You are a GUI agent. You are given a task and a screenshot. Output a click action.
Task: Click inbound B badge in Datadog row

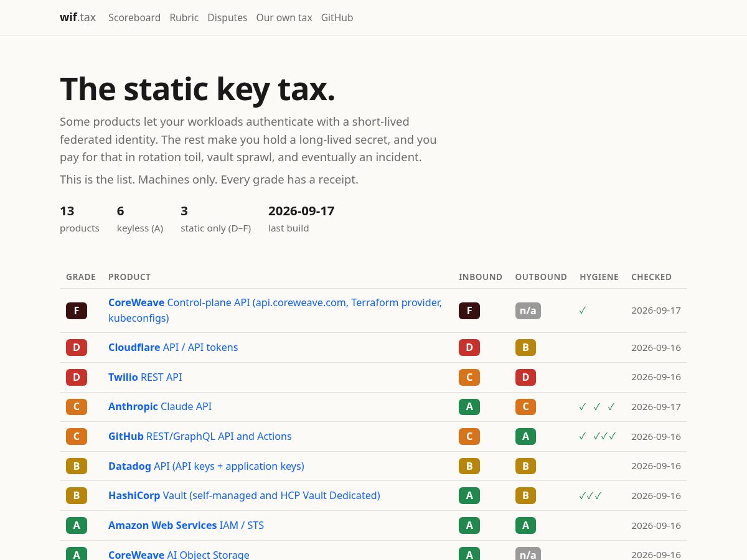point(469,466)
